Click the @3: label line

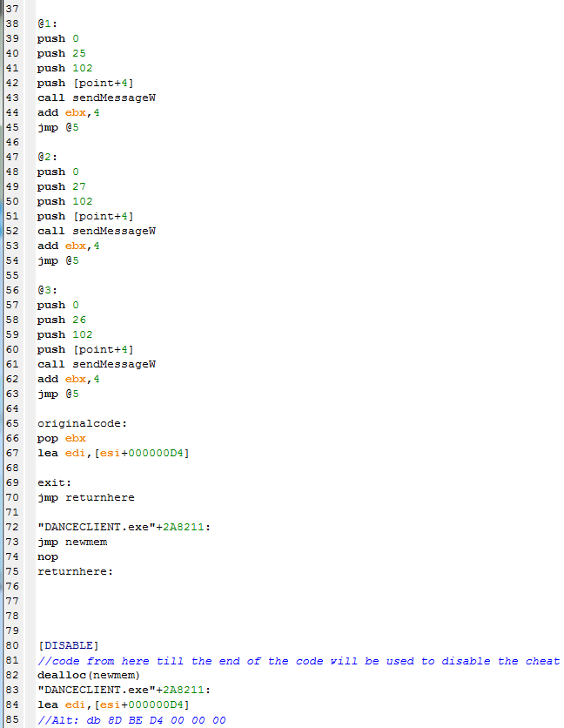pyautogui.click(x=47, y=290)
